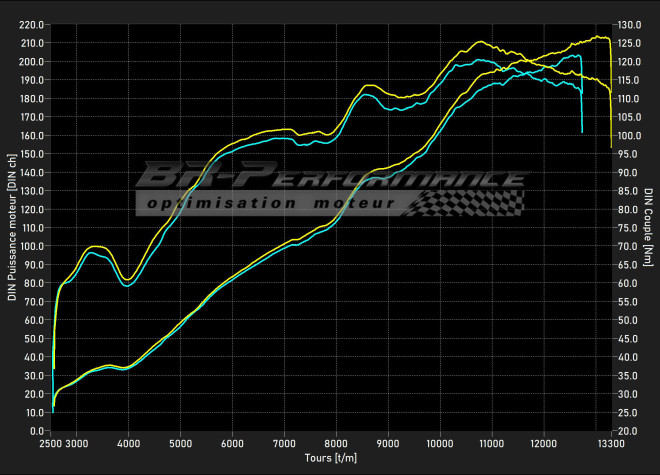Click the torque curve dip at 4000 rpm
The height and width of the screenshot is (475, 660).
127,280
